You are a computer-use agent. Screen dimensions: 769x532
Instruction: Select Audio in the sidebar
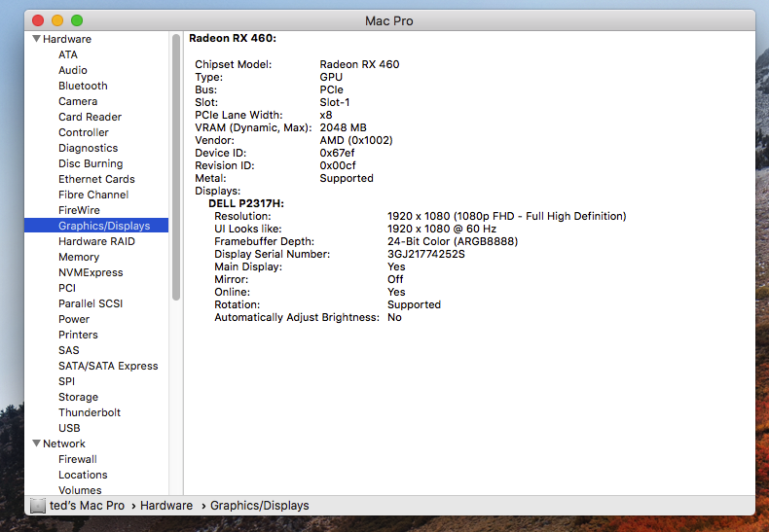click(x=73, y=70)
